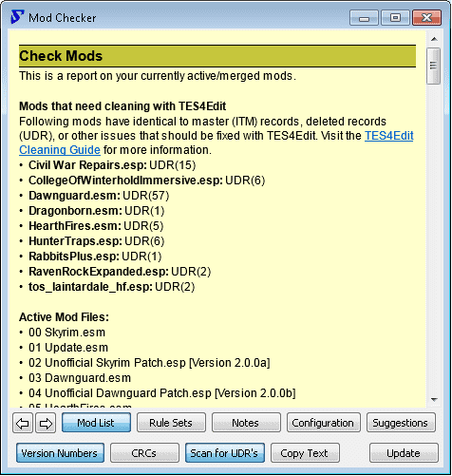Select tos_laintardale_hf.esp: UDR(2) entry

112,287
